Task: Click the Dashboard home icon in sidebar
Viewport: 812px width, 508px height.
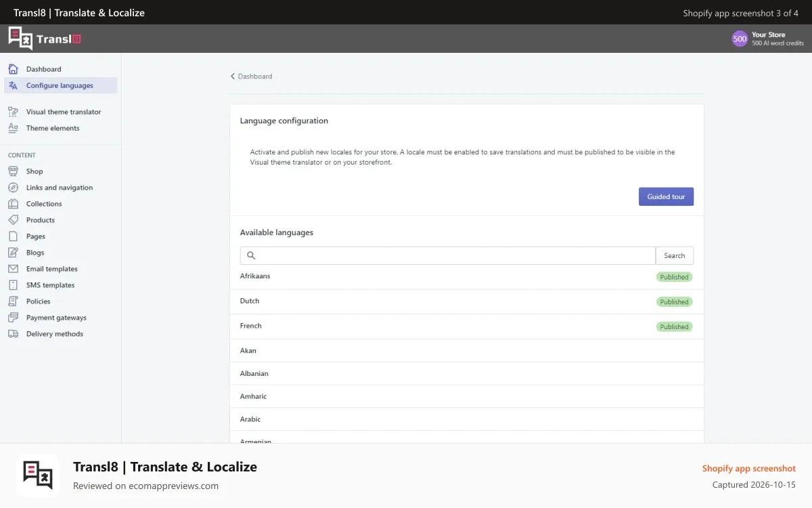Action: point(13,69)
